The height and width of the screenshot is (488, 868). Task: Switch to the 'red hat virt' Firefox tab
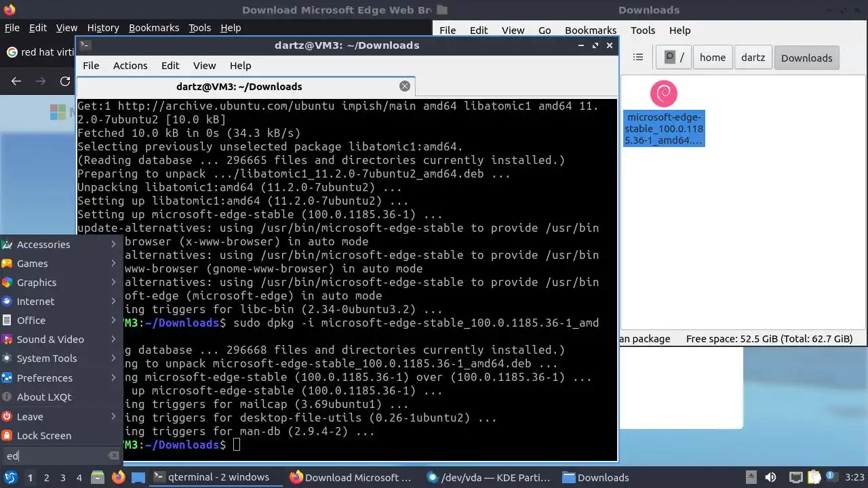[39, 52]
